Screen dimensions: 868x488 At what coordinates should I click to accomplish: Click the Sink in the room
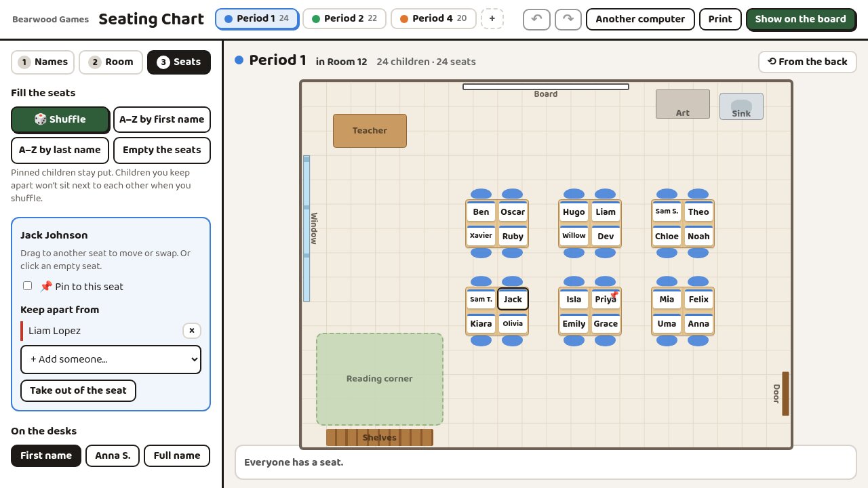tap(741, 106)
